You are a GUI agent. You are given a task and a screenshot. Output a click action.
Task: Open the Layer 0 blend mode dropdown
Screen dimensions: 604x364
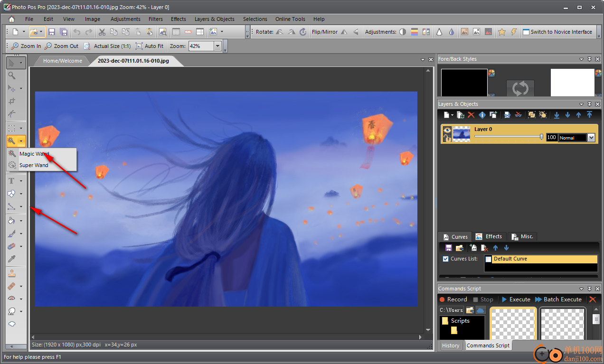591,138
